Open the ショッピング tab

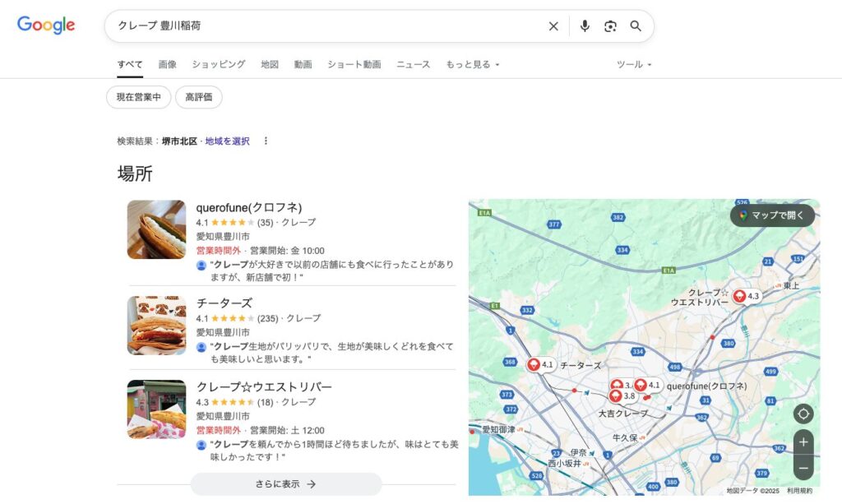pos(219,64)
